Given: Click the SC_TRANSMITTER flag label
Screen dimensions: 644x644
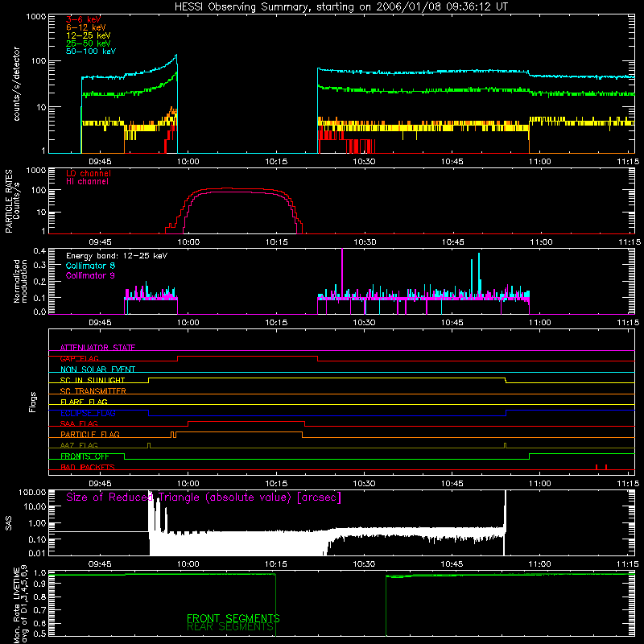Looking at the screenshot, I should 93,390.
